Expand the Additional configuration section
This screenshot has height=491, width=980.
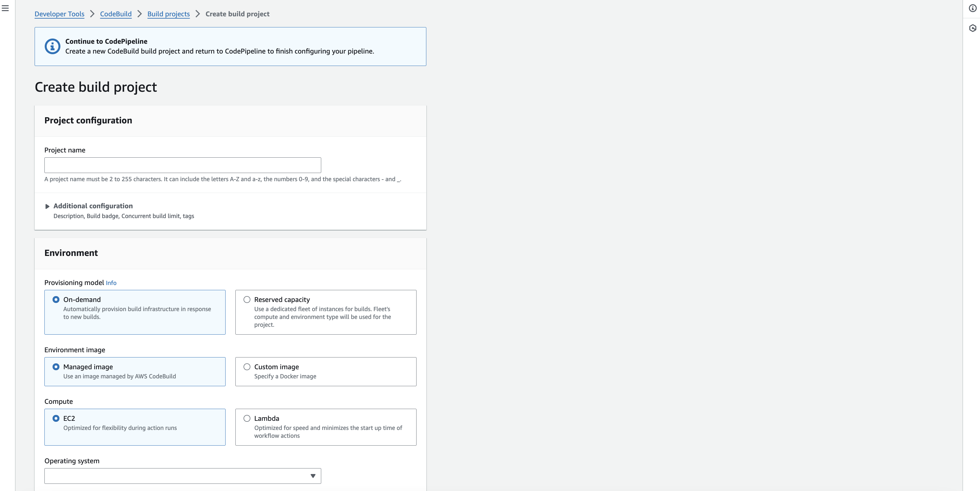[x=47, y=207]
